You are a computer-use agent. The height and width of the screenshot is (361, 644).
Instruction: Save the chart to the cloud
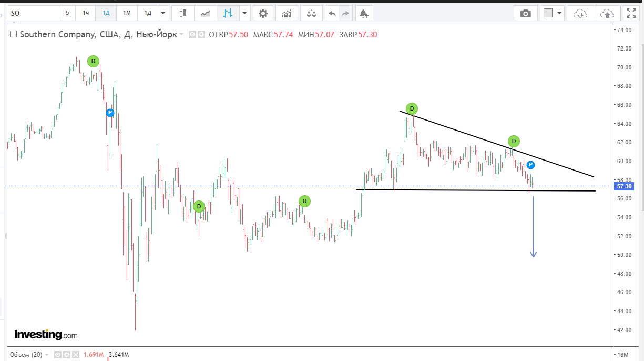coord(607,13)
